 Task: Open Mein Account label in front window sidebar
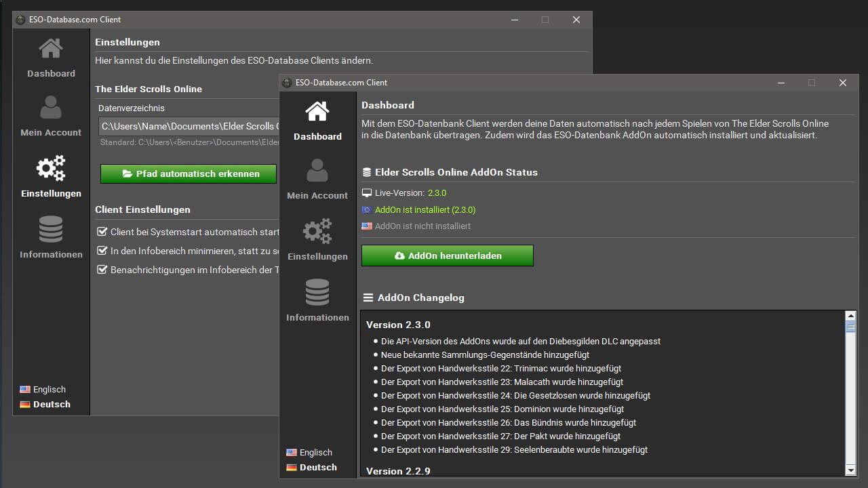click(x=317, y=196)
